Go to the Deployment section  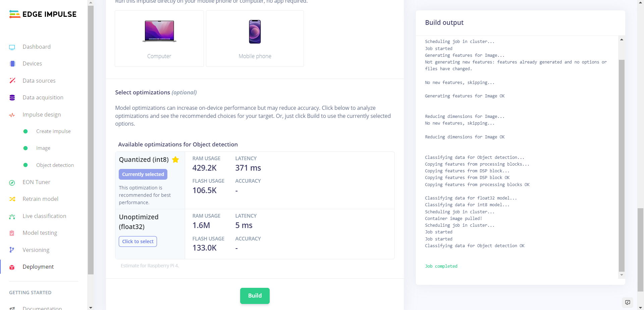pyautogui.click(x=38, y=267)
